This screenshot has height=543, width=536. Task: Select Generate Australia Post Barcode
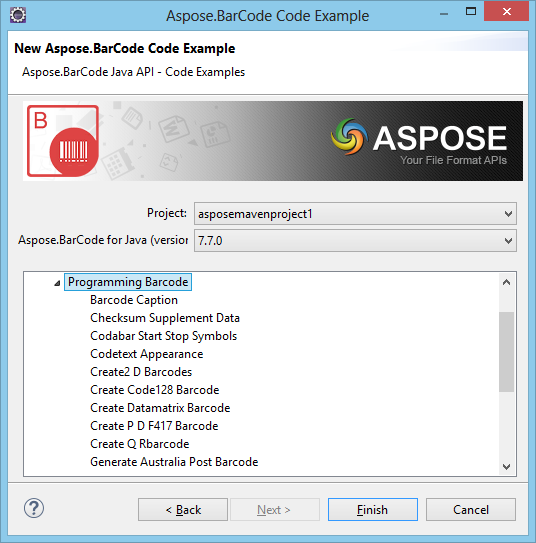pos(174,462)
